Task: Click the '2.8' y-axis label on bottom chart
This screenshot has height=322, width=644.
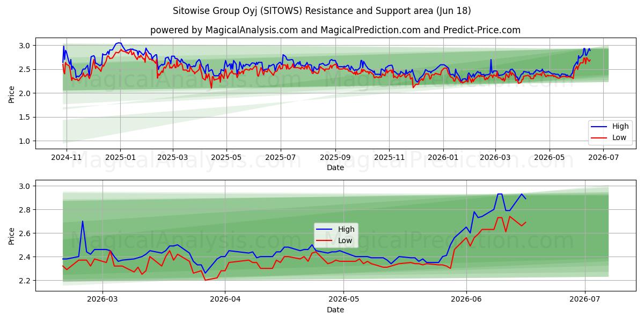Action: coord(26,210)
